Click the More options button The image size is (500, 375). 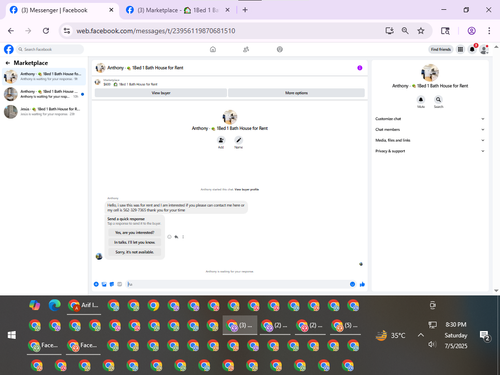click(x=296, y=93)
